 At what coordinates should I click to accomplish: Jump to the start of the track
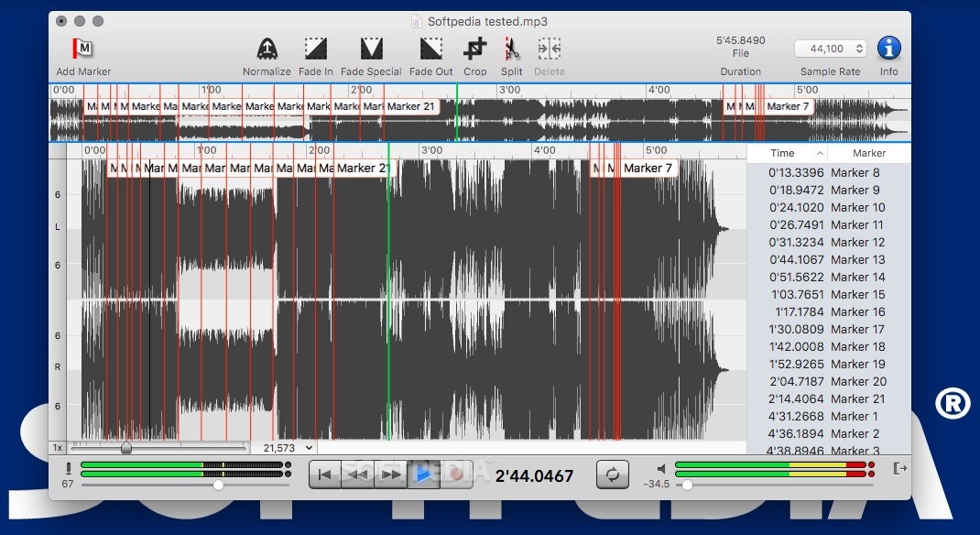coord(324,475)
